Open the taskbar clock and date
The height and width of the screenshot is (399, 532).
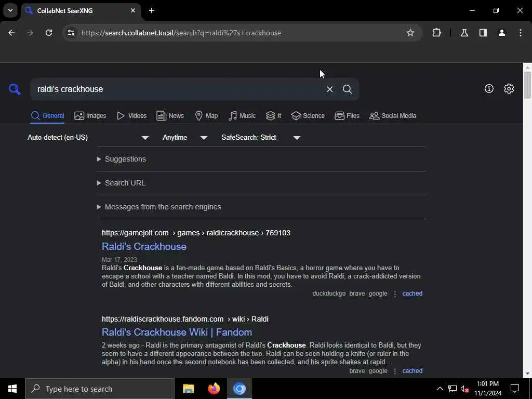coord(487,389)
